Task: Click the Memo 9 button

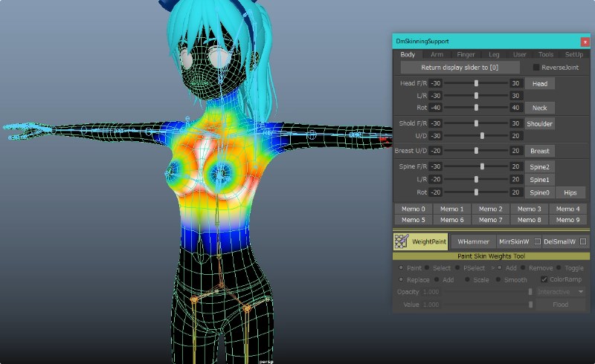Action: [567, 220]
